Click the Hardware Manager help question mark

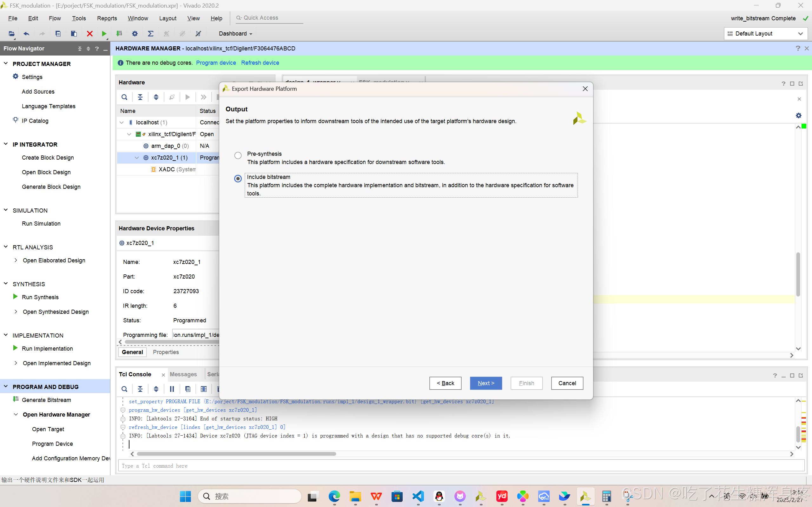pyautogui.click(x=798, y=49)
